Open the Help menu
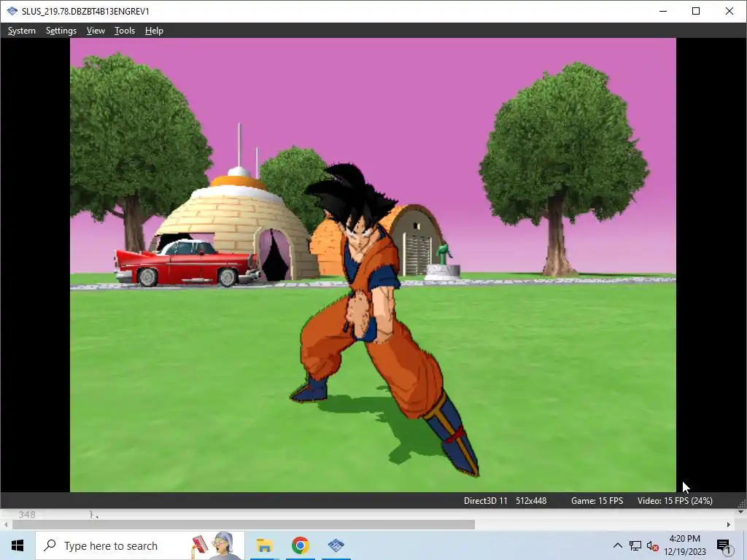The width and height of the screenshot is (747, 560). pos(154,31)
